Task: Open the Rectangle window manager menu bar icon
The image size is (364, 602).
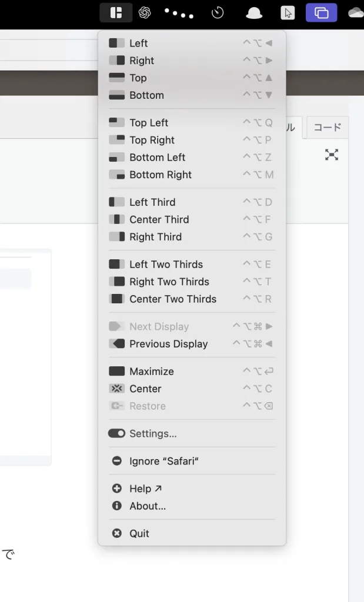Action: click(x=116, y=13)
